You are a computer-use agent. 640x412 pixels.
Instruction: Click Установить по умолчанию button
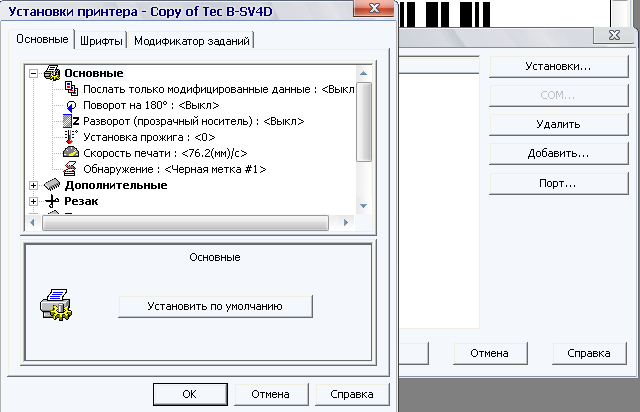(216, 306)
